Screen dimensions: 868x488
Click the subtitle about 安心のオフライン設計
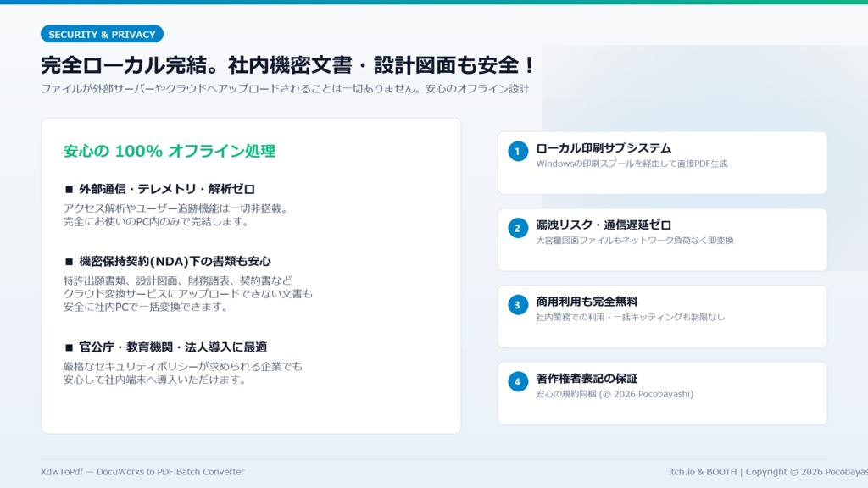click(x=285, y=88)
